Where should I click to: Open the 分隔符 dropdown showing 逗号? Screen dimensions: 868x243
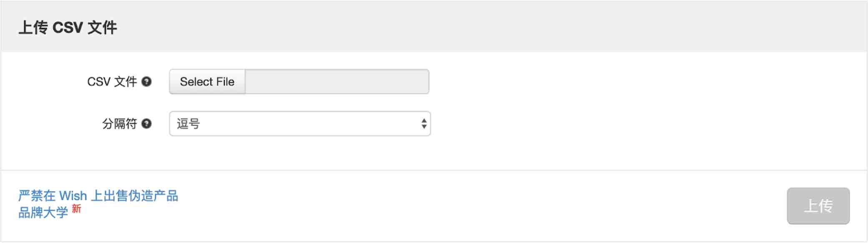pos(300,124)
